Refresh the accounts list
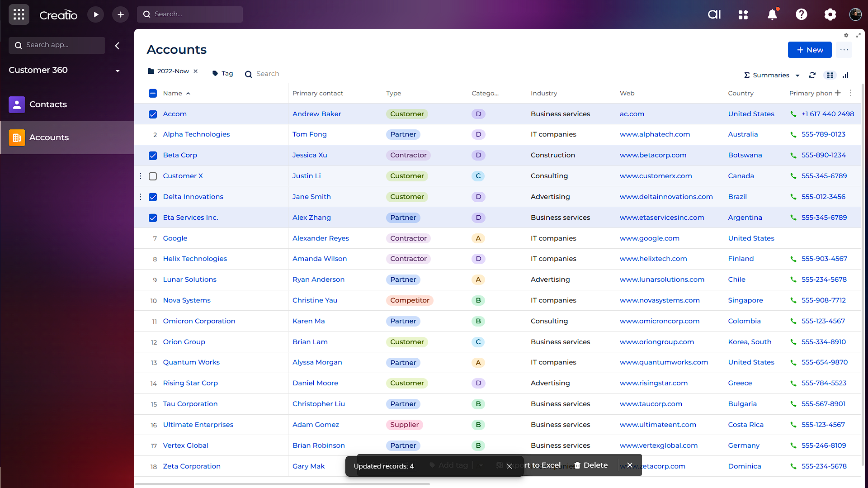 click(x=812, y=75)
